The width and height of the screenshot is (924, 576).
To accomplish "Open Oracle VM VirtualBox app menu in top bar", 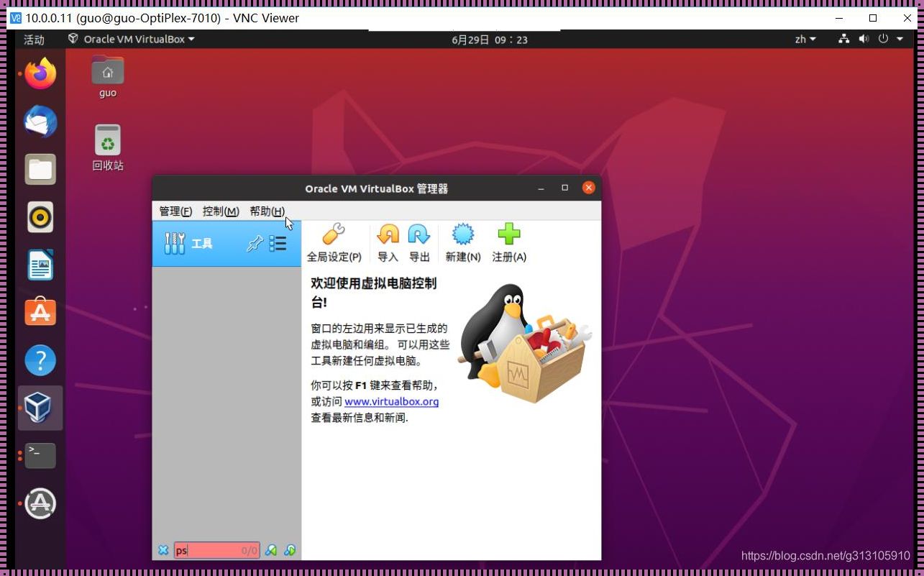I will pos(132,39).
